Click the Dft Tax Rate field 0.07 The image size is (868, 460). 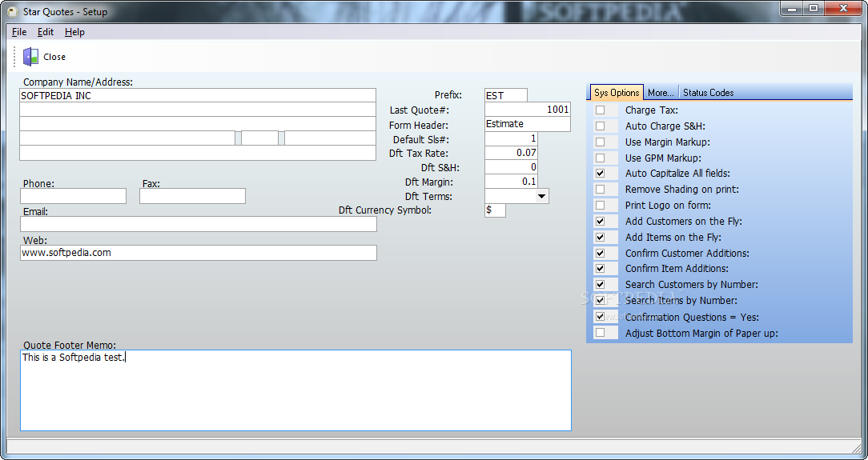pyautogui.click(x=511, y=153)
